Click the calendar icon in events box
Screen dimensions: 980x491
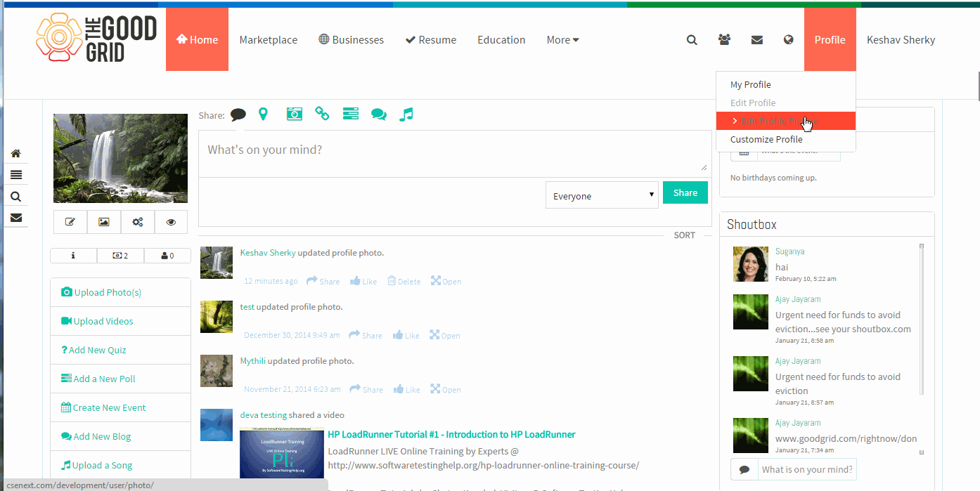[744, 152]
